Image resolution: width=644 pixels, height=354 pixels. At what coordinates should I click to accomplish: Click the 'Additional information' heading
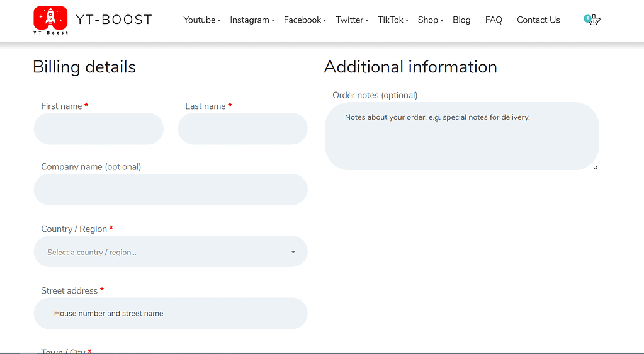tap(410, 67)
